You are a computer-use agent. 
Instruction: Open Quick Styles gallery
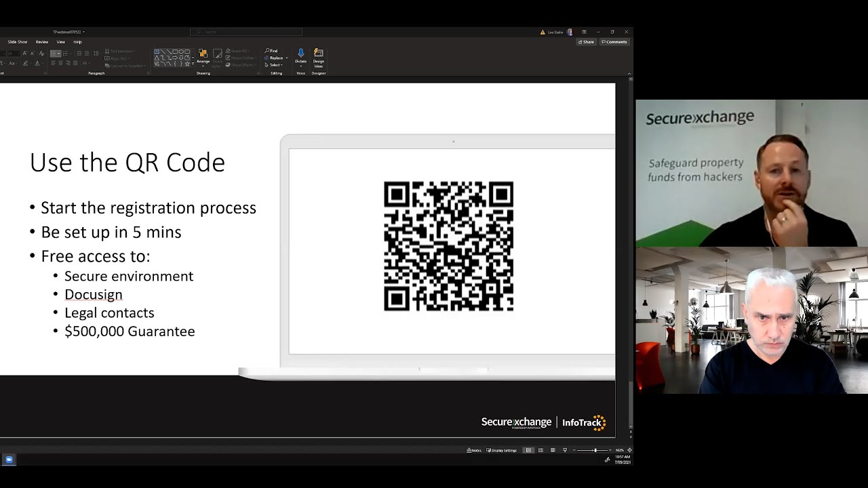pyautogui.click(x=217, y=57)
